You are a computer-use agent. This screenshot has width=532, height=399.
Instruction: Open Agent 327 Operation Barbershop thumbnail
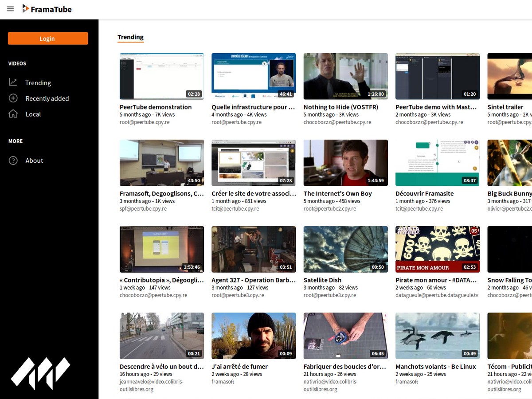tap(254, 249)
